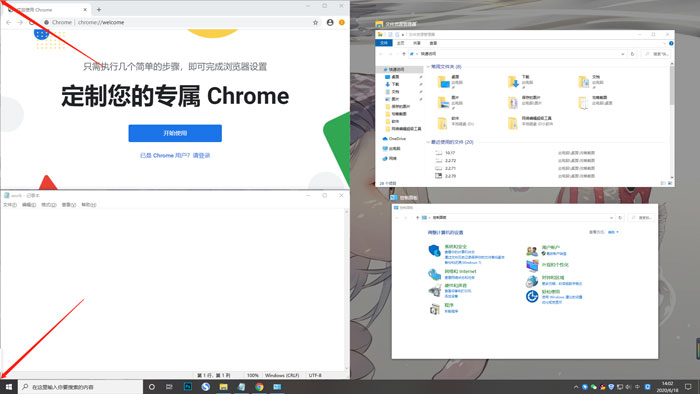Open 用户帐户 icon in Control Panel
This screenshot has width=700, height=394.
[532, 251]
